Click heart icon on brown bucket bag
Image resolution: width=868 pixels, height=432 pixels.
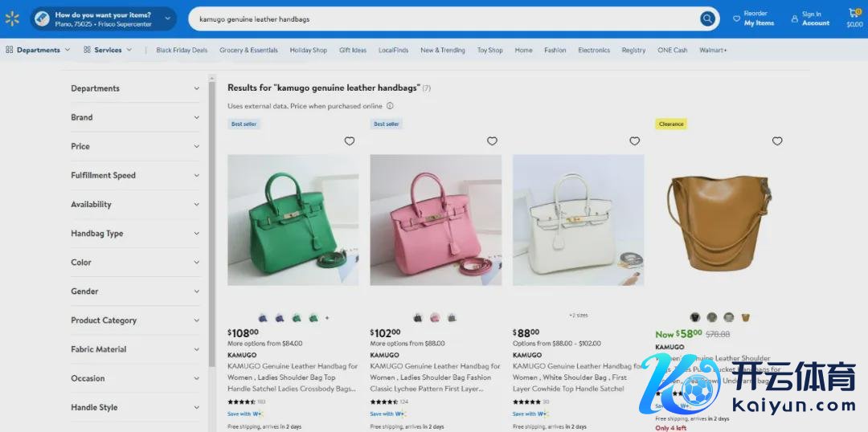point(777,141)
